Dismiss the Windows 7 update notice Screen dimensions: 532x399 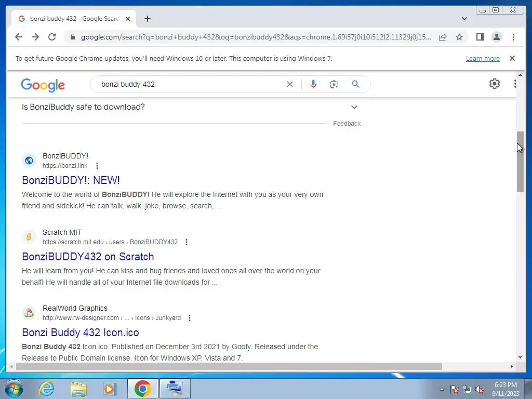(512, 58)
